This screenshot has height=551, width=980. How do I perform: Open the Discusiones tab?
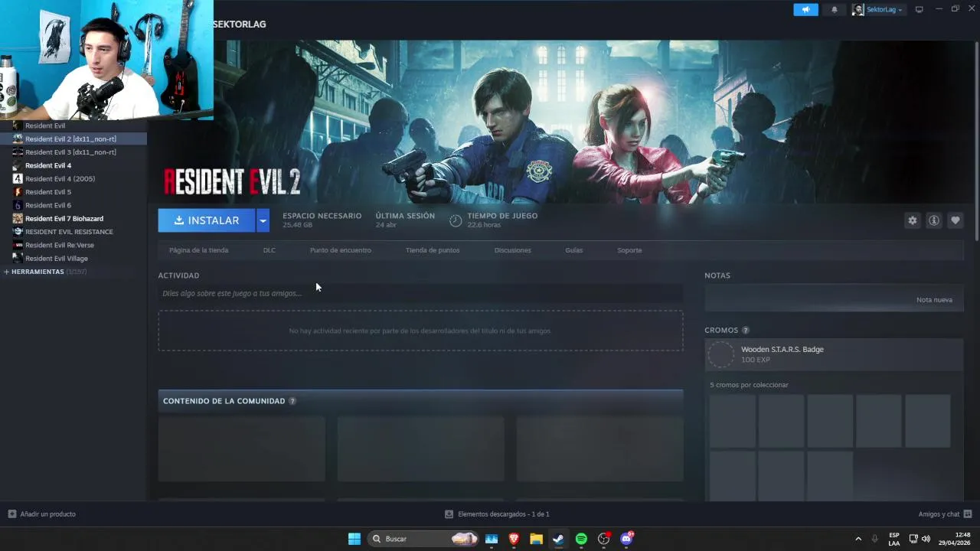click(x=513, y=250)
